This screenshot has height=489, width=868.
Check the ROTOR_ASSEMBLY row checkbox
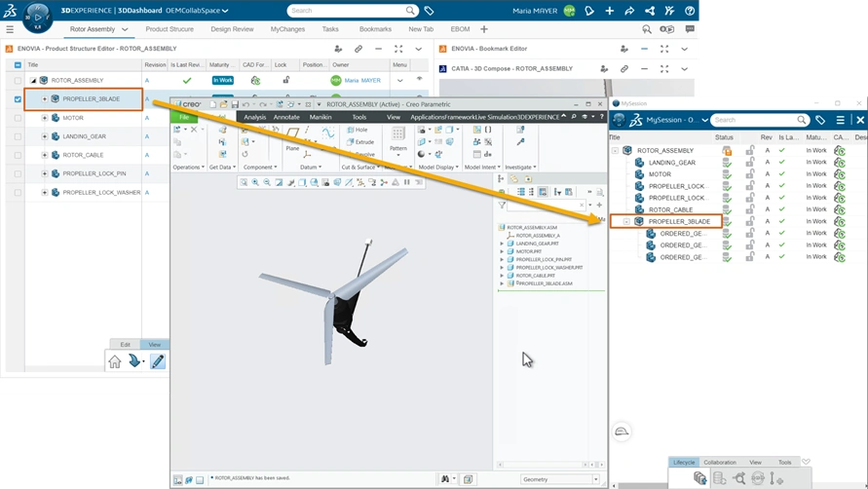[x=18, y=81]
